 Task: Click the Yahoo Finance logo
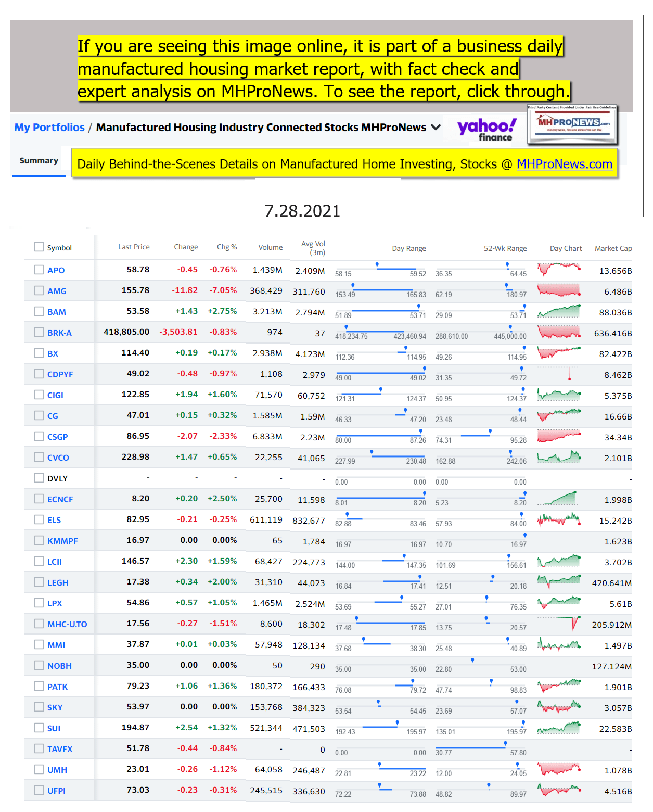486,129
